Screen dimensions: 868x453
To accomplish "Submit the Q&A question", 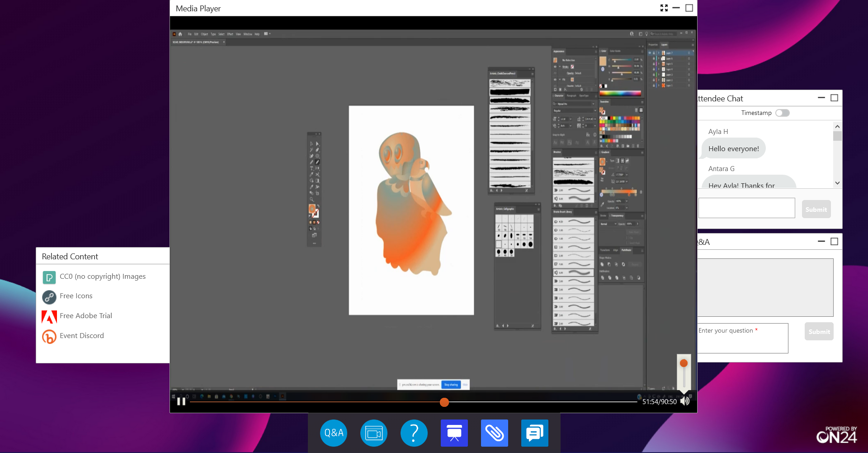I will [819, 331].
